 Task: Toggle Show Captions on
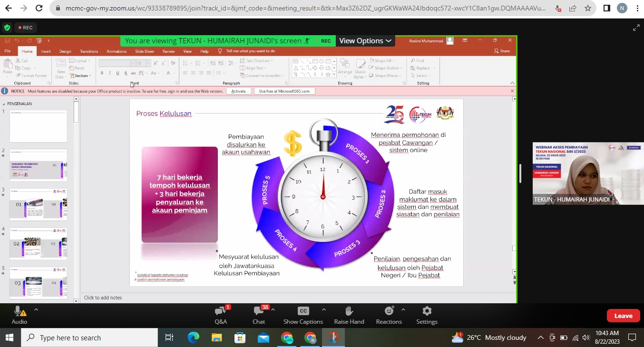coord(303,315)
